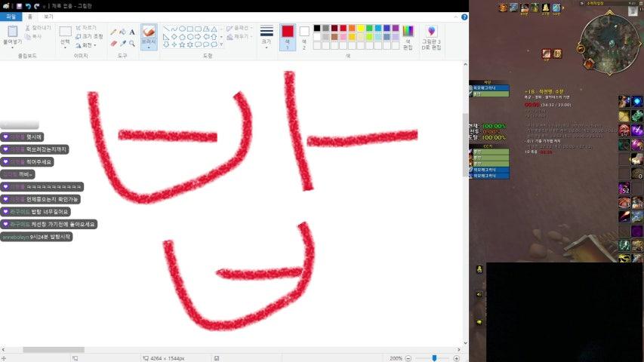The width and height of the screenshot is (644, 362).
Task: Open 그림판 3D로 편집 (Edit with Paint 3D)
Action: pos(431,38)
